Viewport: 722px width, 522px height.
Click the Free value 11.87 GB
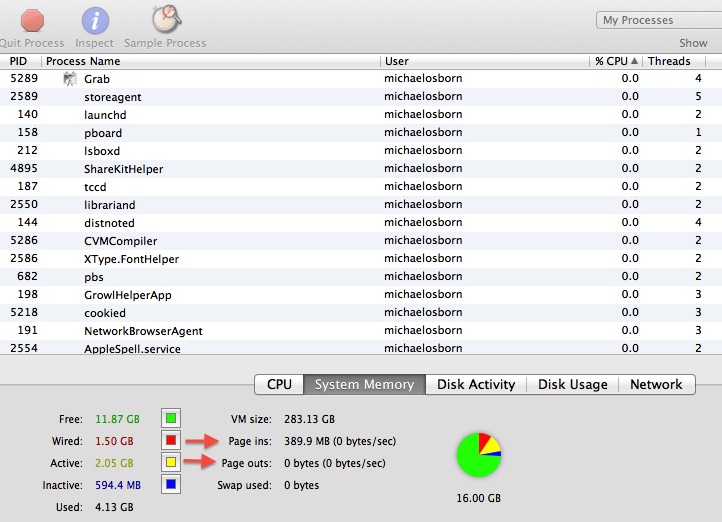coord(117,419)
